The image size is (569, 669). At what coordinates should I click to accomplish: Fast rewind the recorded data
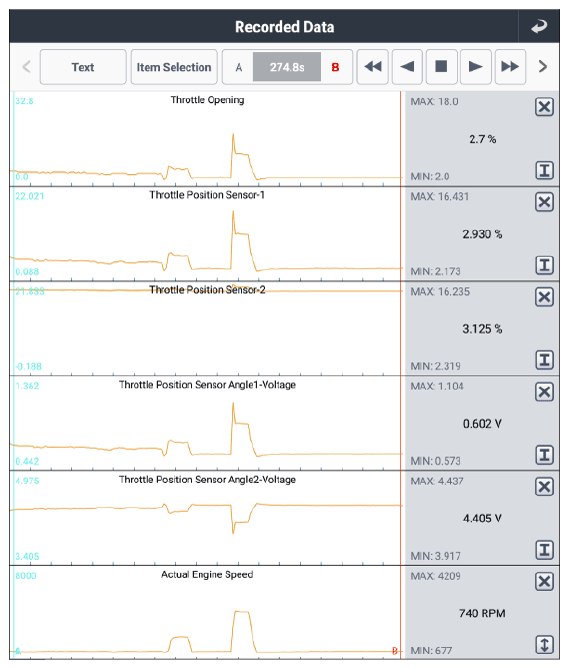pyautogui.click(x=373, y=67)
